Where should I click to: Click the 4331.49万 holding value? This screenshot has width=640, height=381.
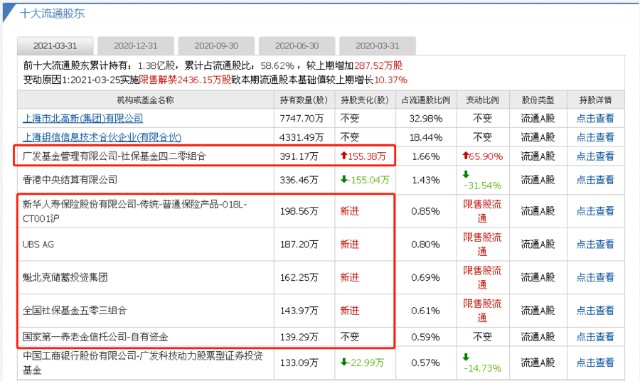tap(302, 137)
